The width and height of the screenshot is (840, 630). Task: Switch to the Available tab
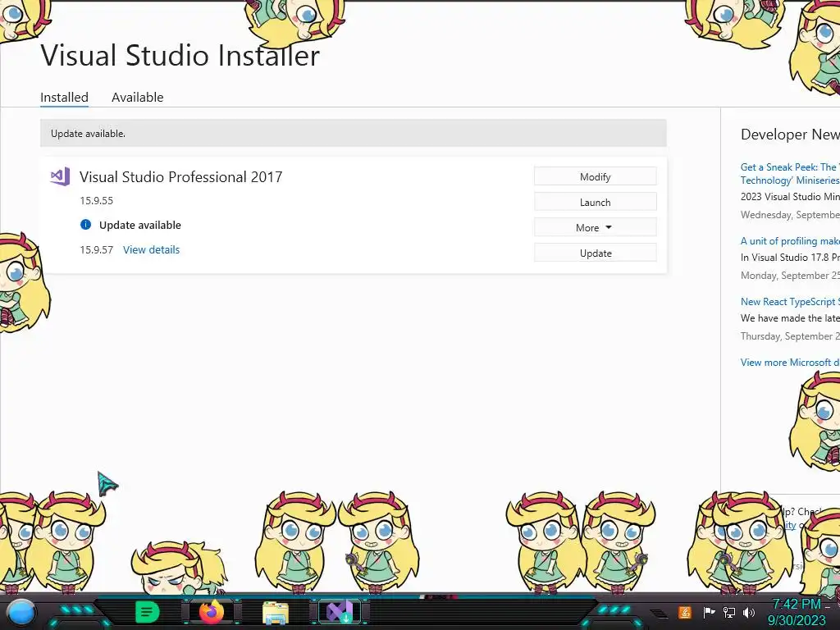[x=138, y=97]
